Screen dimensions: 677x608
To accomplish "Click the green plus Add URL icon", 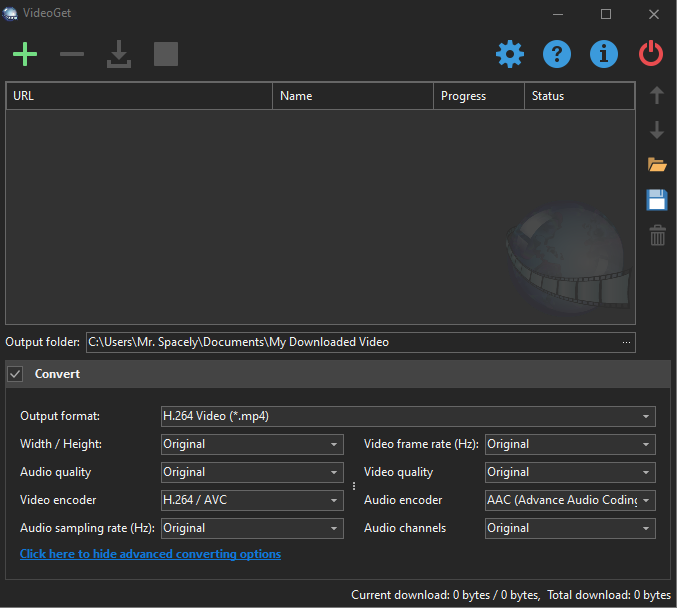I will click(25, 54).
